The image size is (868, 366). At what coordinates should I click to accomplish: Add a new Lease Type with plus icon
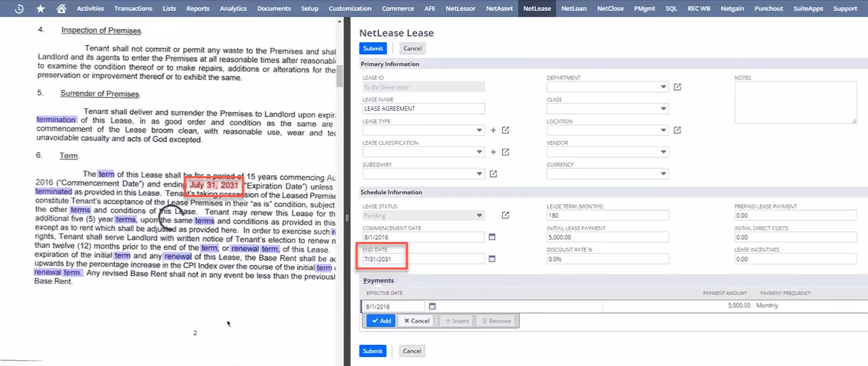point(493,130)
